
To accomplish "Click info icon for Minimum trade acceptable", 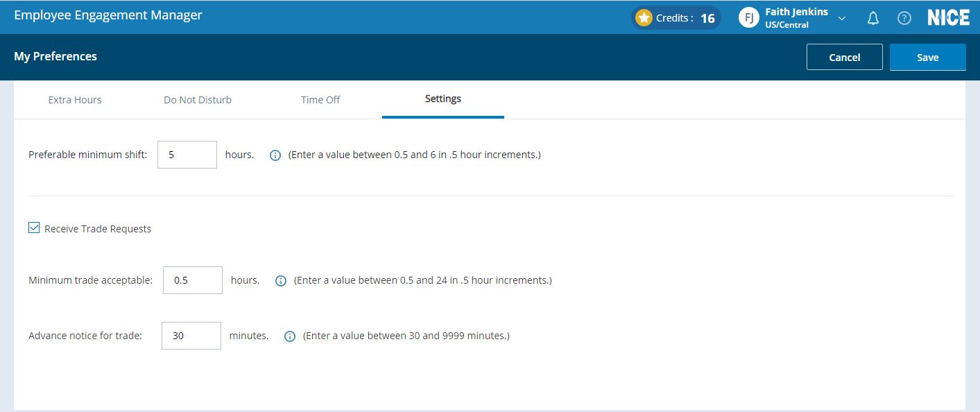I will (x=281, y=281).
